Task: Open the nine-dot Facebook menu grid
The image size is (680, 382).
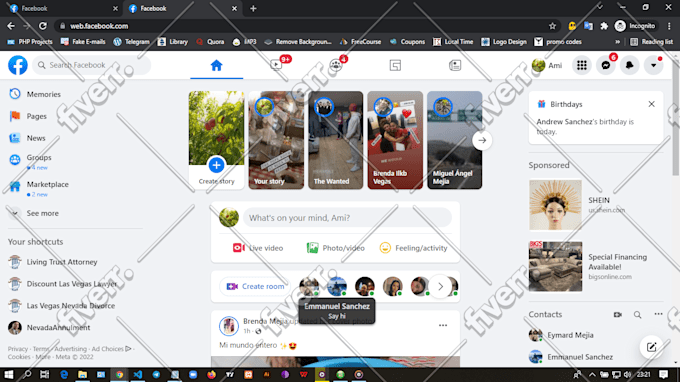Action: click(x=582, y=65)
